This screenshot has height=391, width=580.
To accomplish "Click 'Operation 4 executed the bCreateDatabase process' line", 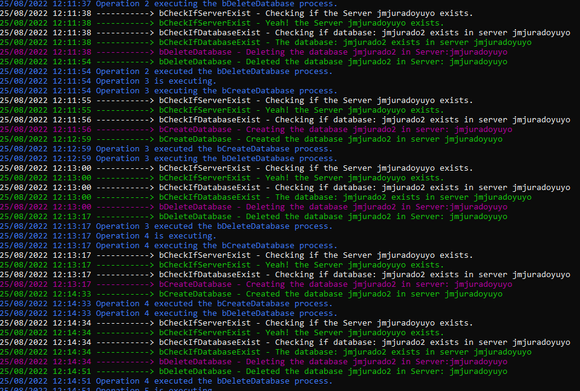I will click(x=166, y=303).
